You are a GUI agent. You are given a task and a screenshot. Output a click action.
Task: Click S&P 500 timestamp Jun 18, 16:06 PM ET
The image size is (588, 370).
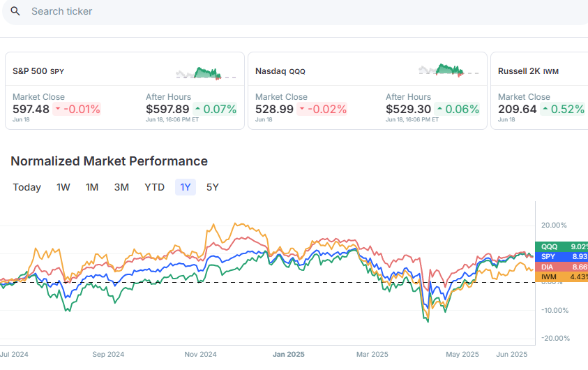[172, 119]
